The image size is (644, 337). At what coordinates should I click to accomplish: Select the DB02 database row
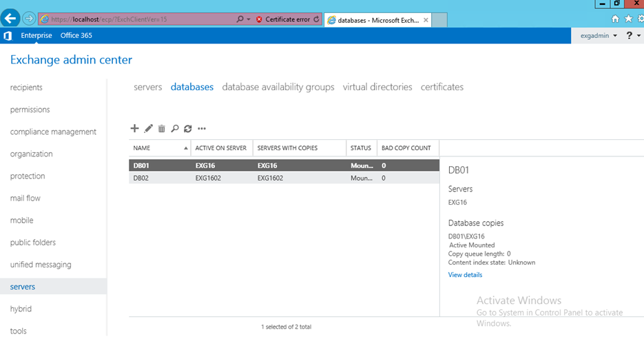[x=284, y=178]
